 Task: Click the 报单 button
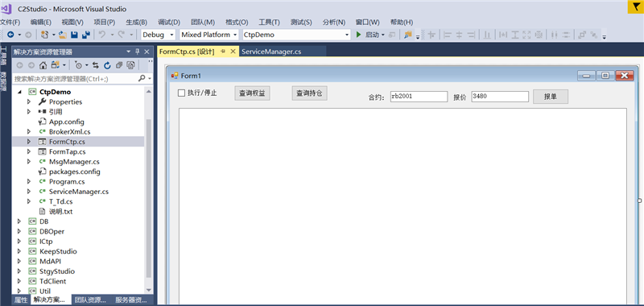[551, 97]
